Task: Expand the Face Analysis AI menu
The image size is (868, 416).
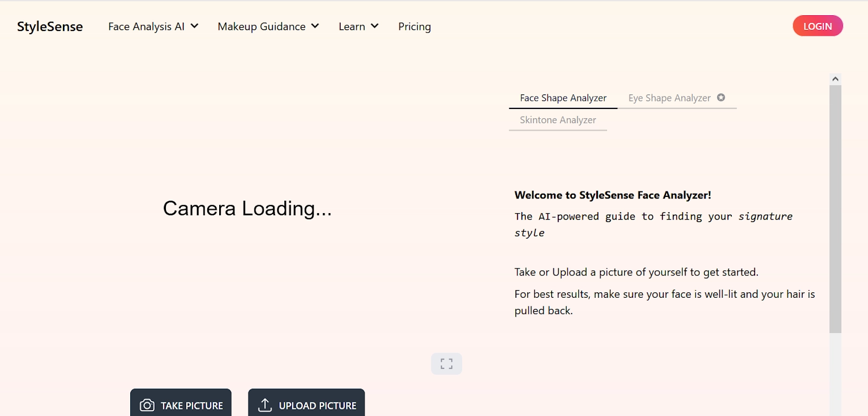Action: coord(154,27)
